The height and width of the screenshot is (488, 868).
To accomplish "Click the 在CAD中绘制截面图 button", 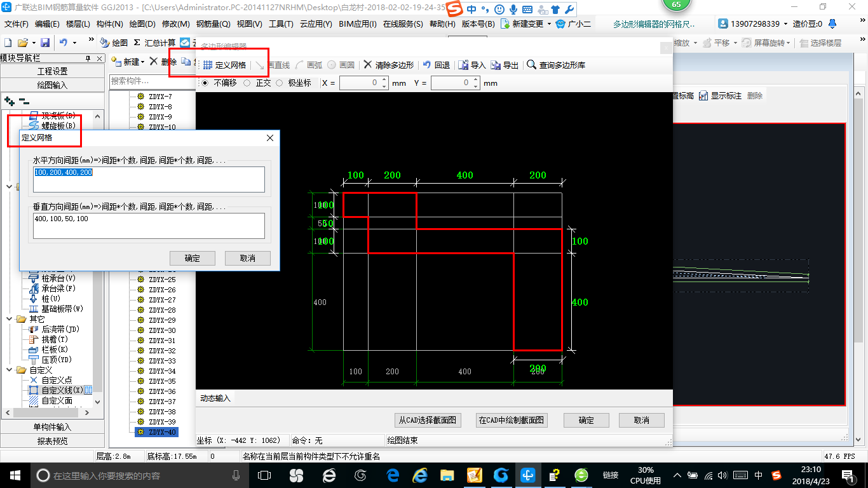I will pyautogui.click(x=512, y=420).
